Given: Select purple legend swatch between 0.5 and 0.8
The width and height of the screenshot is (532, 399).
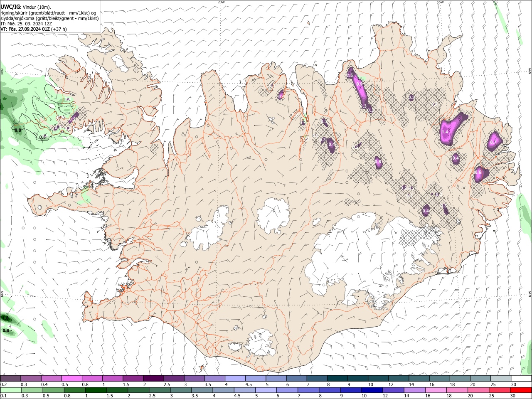Looking at the screenshot, I should click(71, 378).
